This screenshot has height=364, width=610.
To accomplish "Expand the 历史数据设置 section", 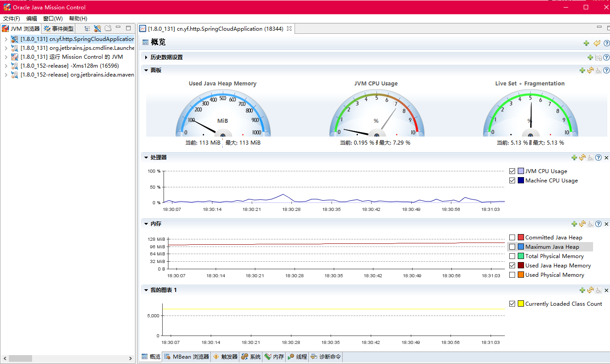I will tap(146, 57).
